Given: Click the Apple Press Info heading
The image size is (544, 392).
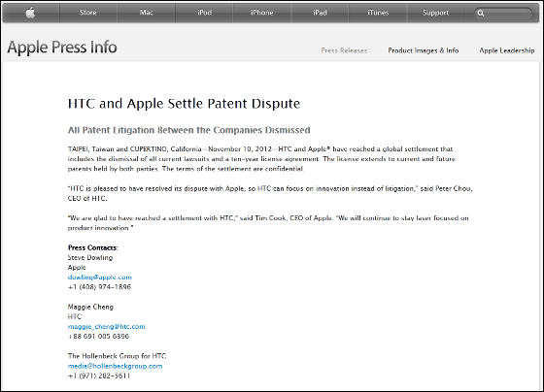Looking at the screenshot, I should coord(62,48).
